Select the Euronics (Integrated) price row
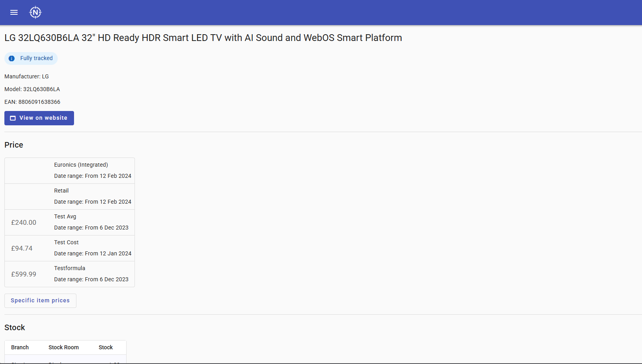This screenshot has width=642, height=364. pyautogui.click(x=70, y=171)
